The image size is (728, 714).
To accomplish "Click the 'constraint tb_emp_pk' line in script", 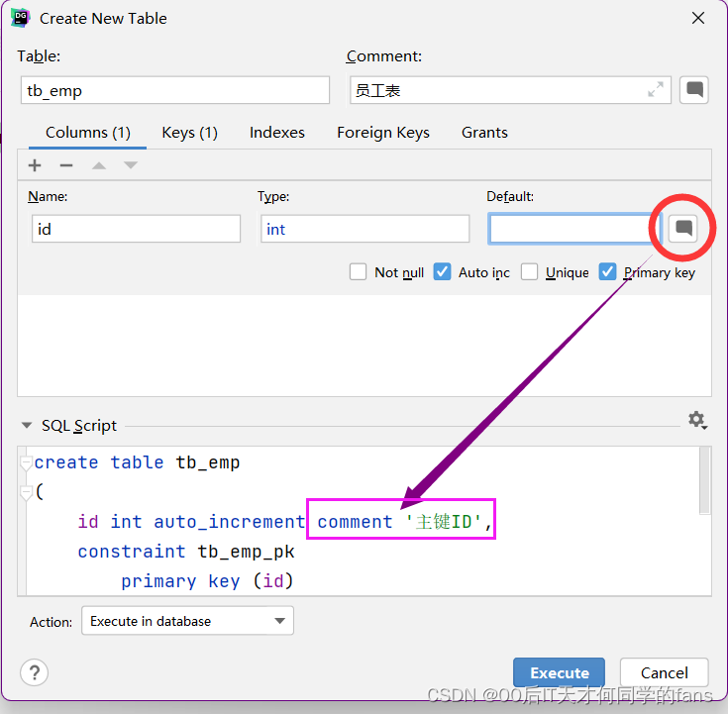I will pos(186,552).
